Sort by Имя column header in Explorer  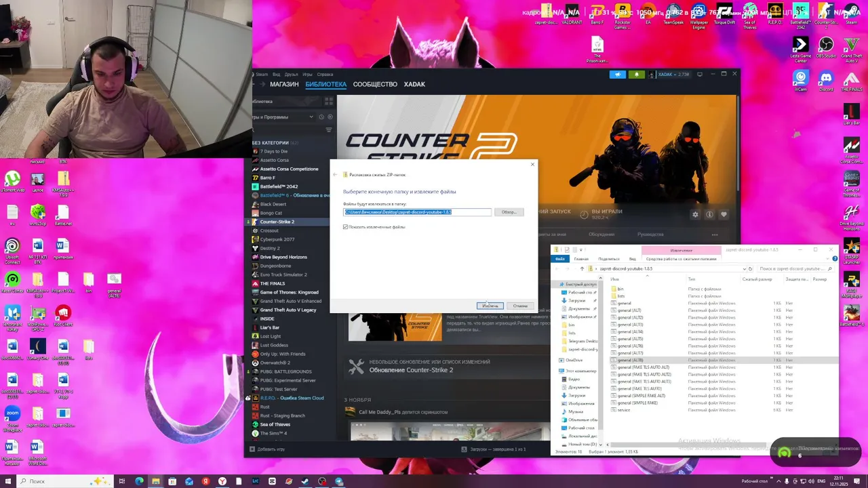pos(614,279)
